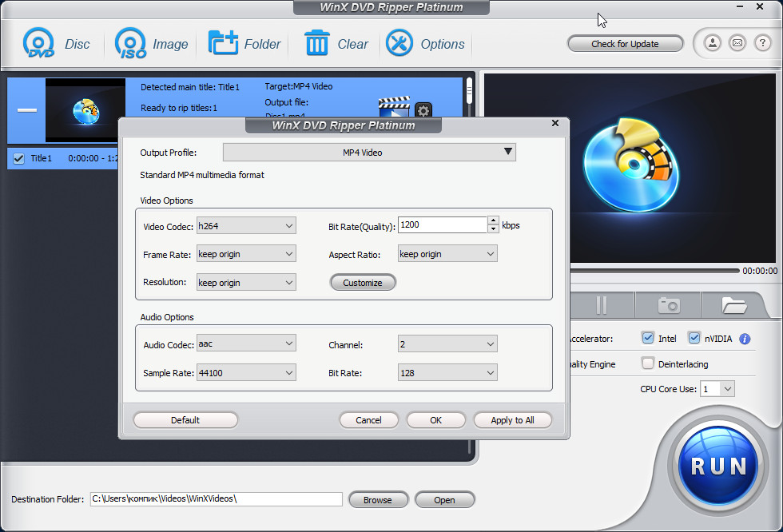Click the clapperboard edit icon

[394, 107]
